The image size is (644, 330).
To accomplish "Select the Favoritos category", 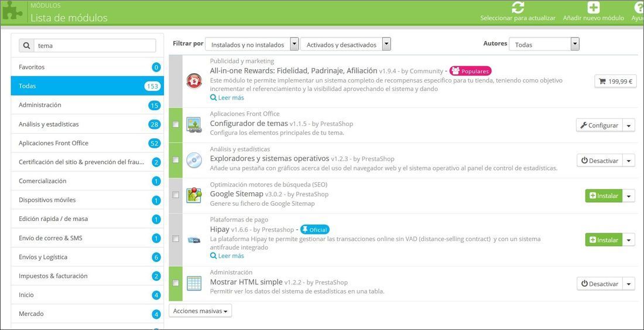I will point(87,67).
